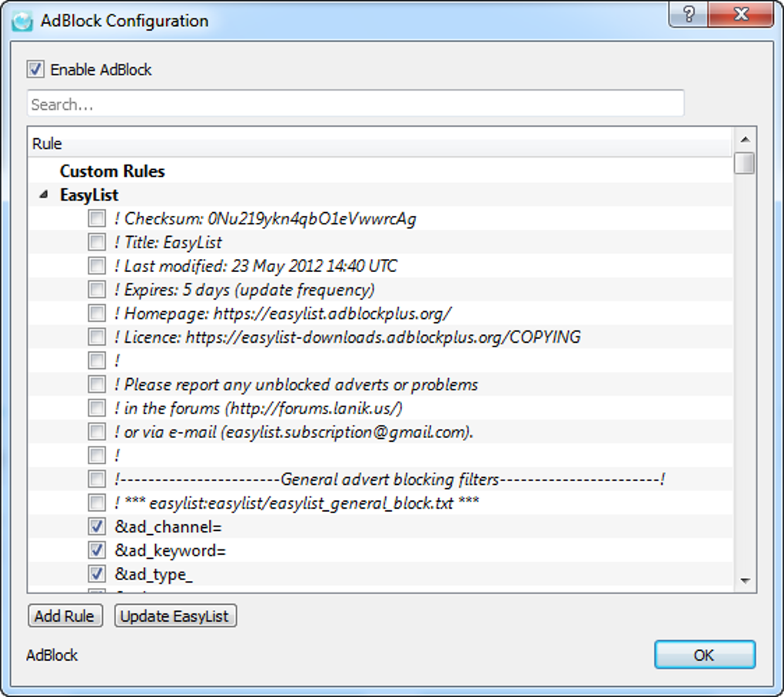Select the &ad_channel= rule text
784x697 pixels.
coord(168,527)
